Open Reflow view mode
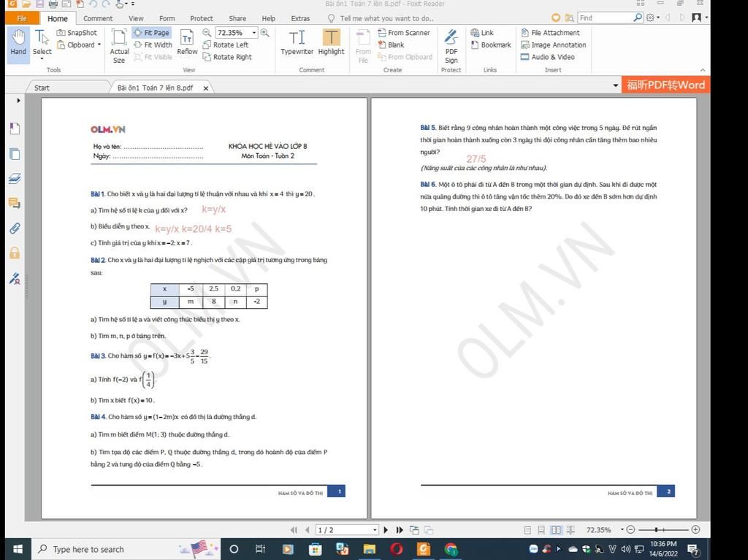This screenshot has width=748, height=560. pyautogui.click(x=187, y=42)
